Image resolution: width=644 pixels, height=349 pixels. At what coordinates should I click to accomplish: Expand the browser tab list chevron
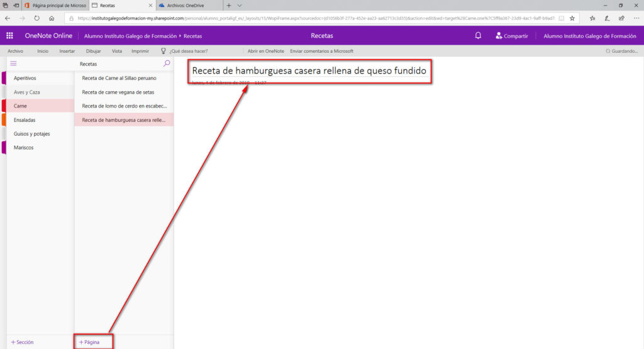coord(240,5)
